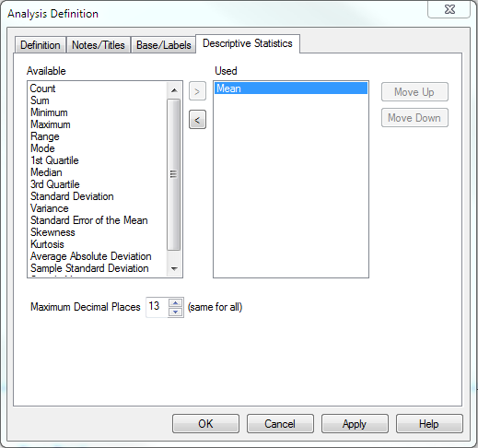Screen dimensions: 478x448
Task: Click the Cancel button
Action: click(280, 424)
